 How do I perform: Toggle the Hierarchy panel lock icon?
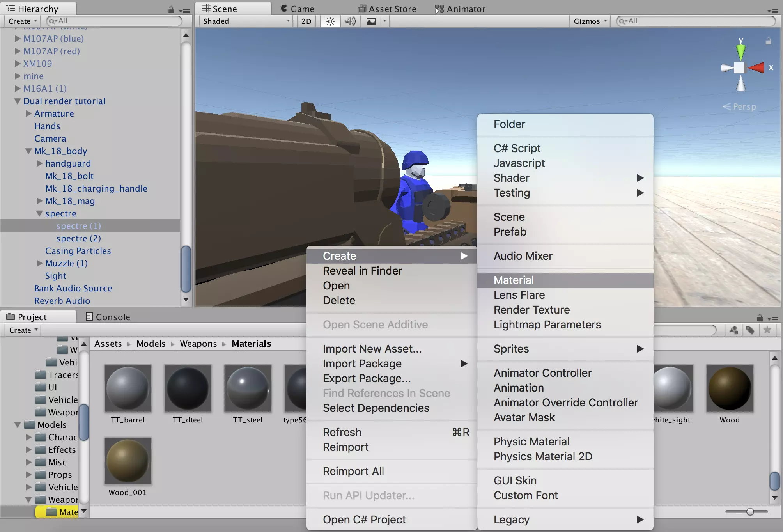171,9
